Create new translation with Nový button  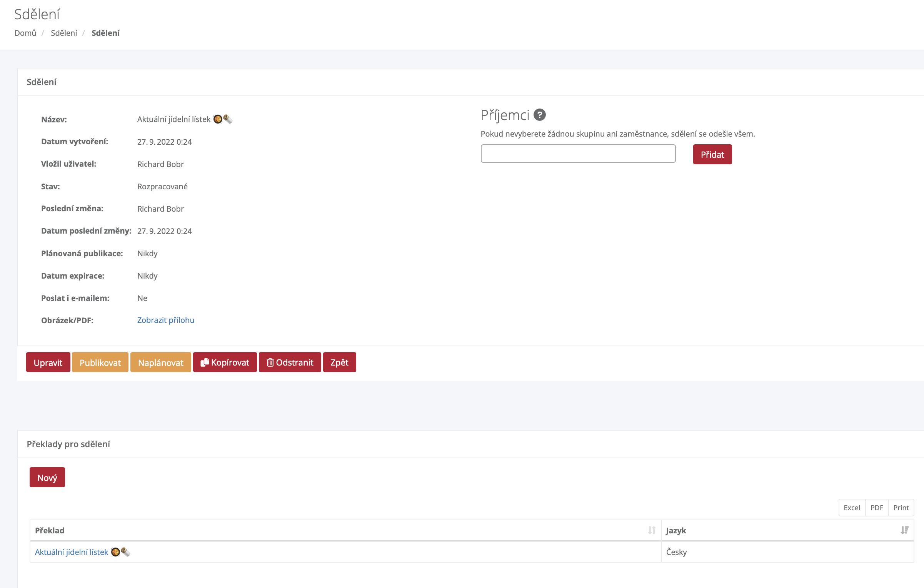click(47, 478)
